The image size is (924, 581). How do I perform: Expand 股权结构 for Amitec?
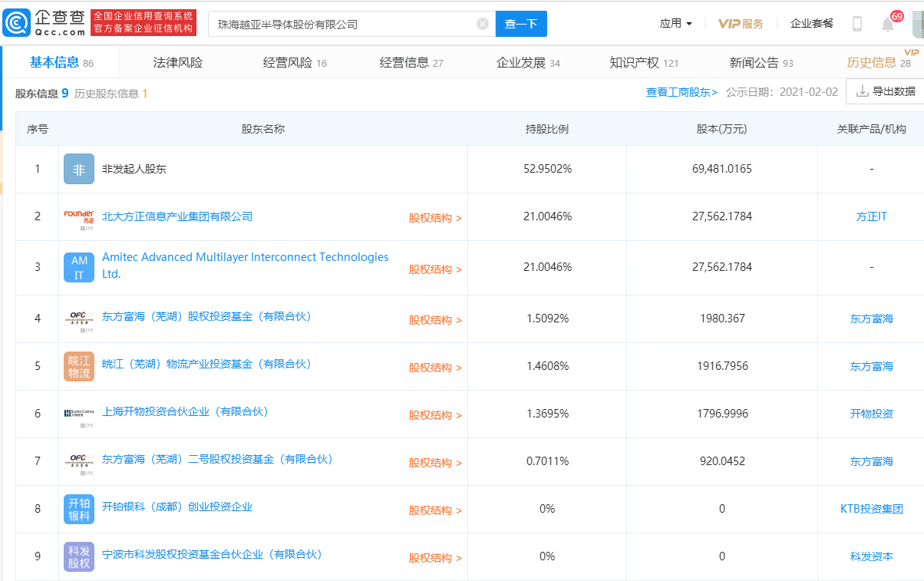(x=435, y=269)
